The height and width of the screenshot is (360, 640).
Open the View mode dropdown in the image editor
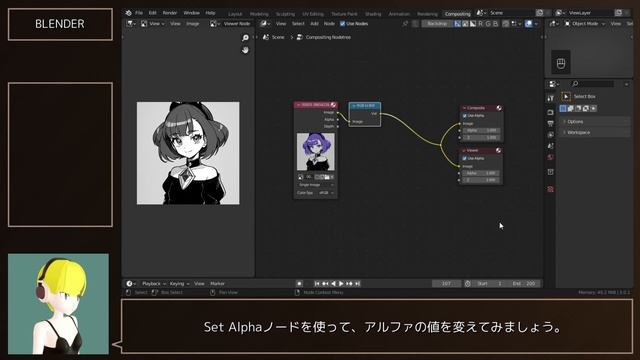(153, 24)
